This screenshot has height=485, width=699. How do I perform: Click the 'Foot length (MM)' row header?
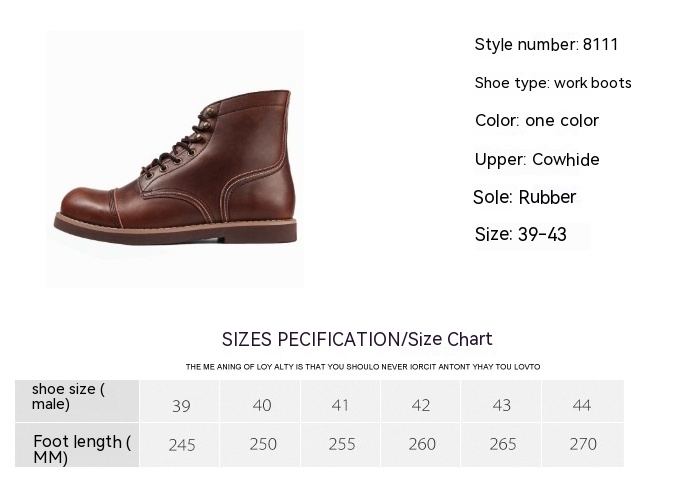80,449
